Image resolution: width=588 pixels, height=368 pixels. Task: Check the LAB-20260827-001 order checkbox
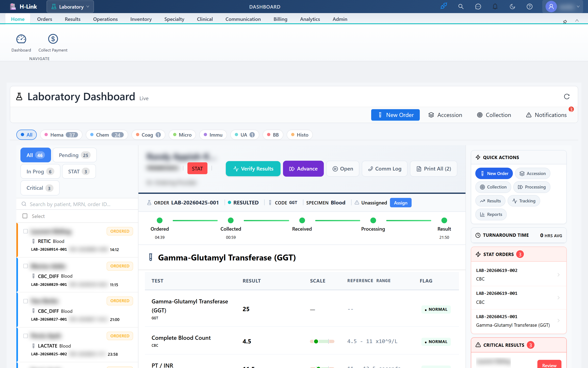[26, 301]
